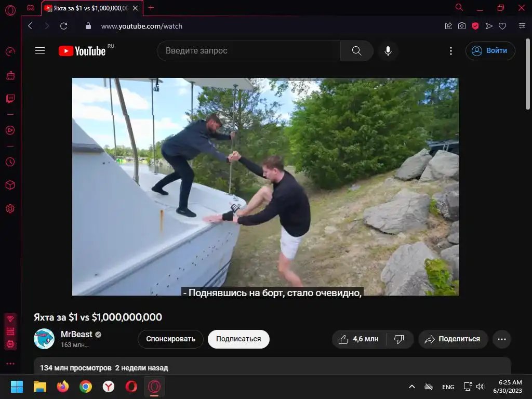
Task: Click the 'Поделиться' share button
Action: (x=453, y=339)
